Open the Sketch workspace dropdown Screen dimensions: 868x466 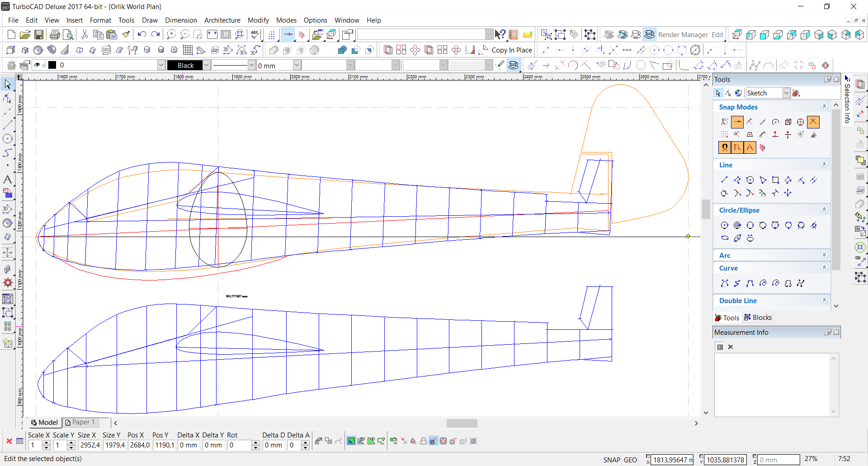tap(786, 93)
